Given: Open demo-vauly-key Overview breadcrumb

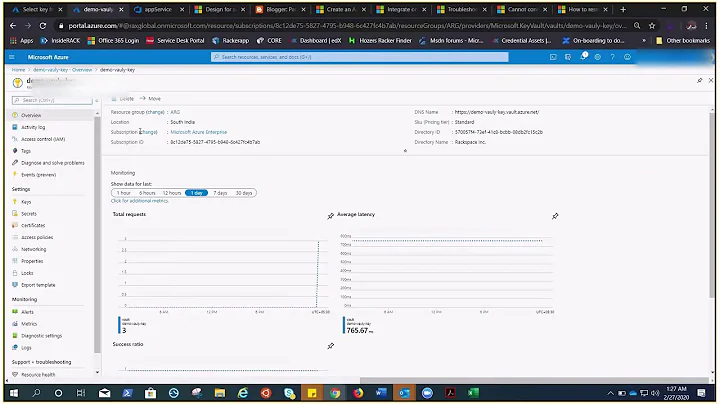Looking at the screenshot, I should (x=62, y=70).
